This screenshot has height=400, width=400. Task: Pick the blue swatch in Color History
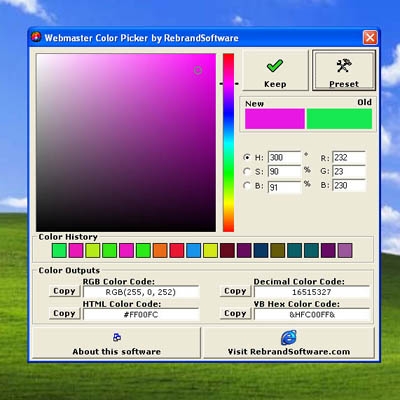[194, 250]
